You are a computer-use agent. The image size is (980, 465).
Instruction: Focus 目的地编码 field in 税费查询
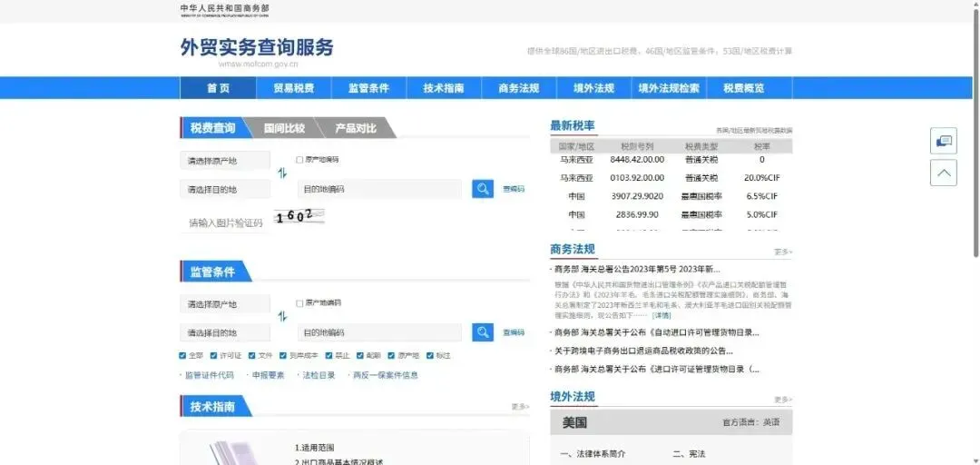(x=379, y=189)
